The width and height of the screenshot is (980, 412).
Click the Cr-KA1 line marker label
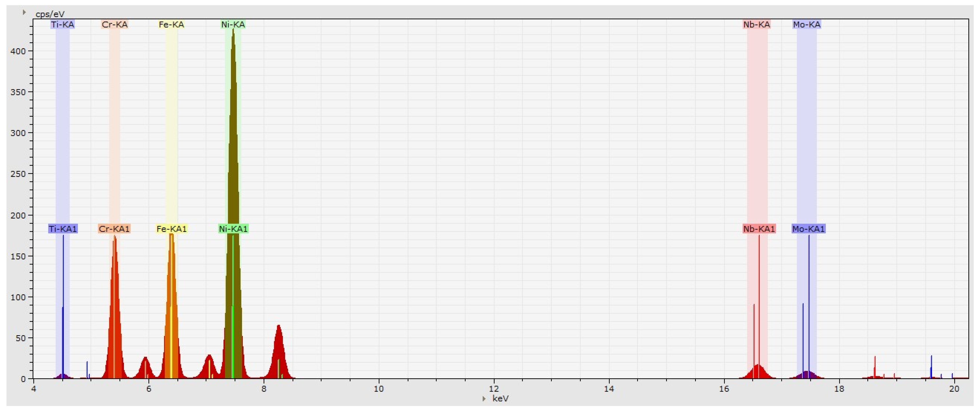click(x=114, y=229)
